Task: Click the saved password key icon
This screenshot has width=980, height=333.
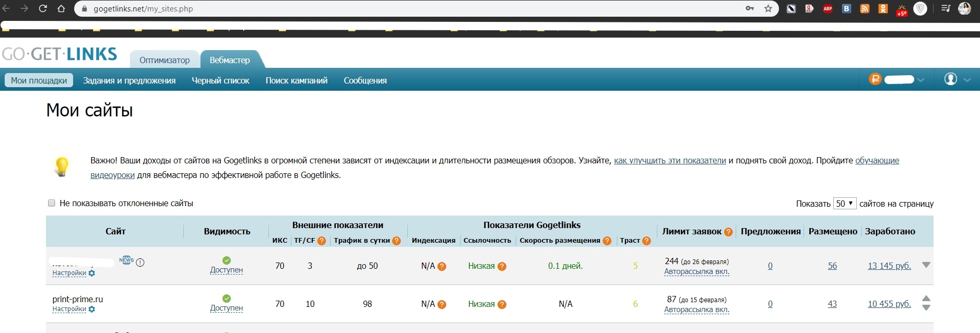Action: (x=750, y=8)
